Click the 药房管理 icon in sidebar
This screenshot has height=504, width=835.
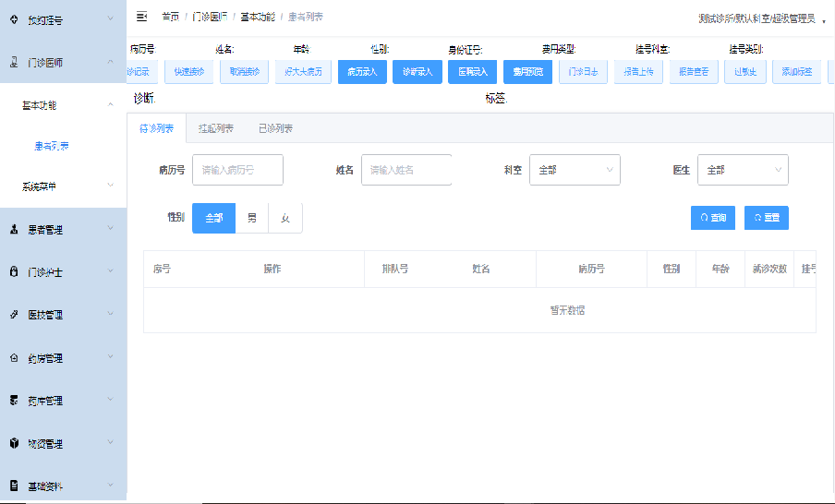14,358
